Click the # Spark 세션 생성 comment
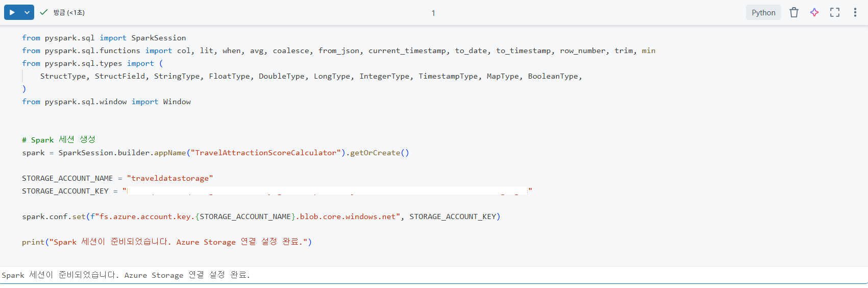This screenshot has height=288, width=868. point(59,140)
